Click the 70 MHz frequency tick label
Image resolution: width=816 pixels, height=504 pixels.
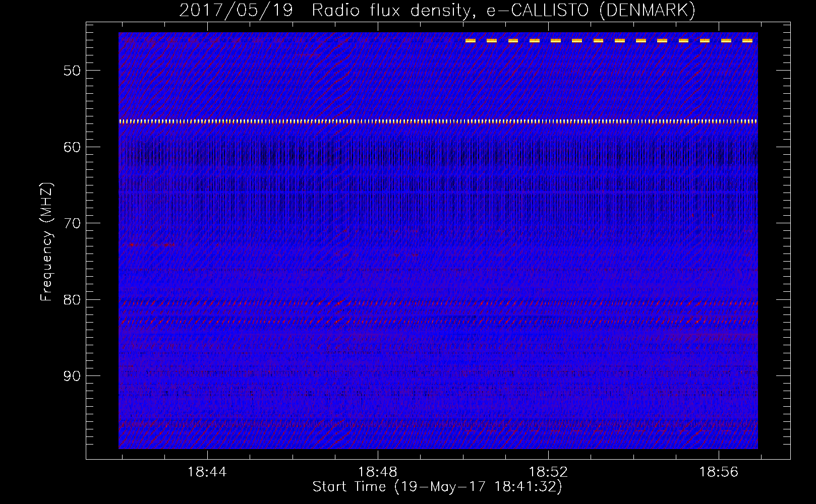click(72, 223)
